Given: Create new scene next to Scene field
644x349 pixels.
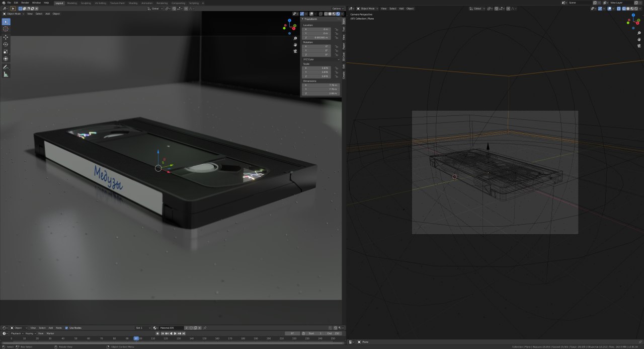Looking at the screenshot, I should pyautogui.click(x=595, y=3).
